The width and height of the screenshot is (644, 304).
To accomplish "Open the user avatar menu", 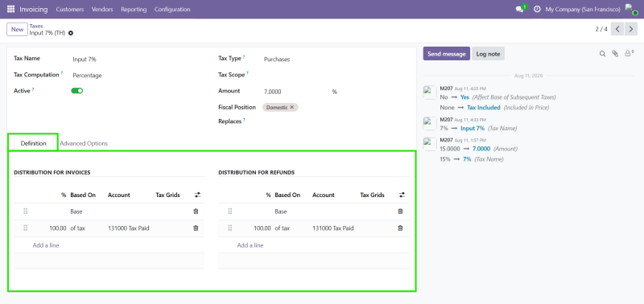I will tap(631, 9).
